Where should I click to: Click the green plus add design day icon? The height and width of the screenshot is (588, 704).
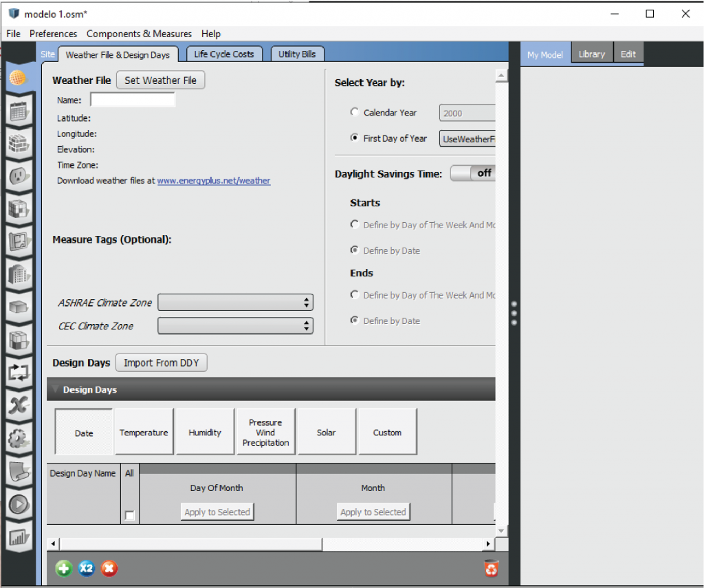tap(64, 568)
